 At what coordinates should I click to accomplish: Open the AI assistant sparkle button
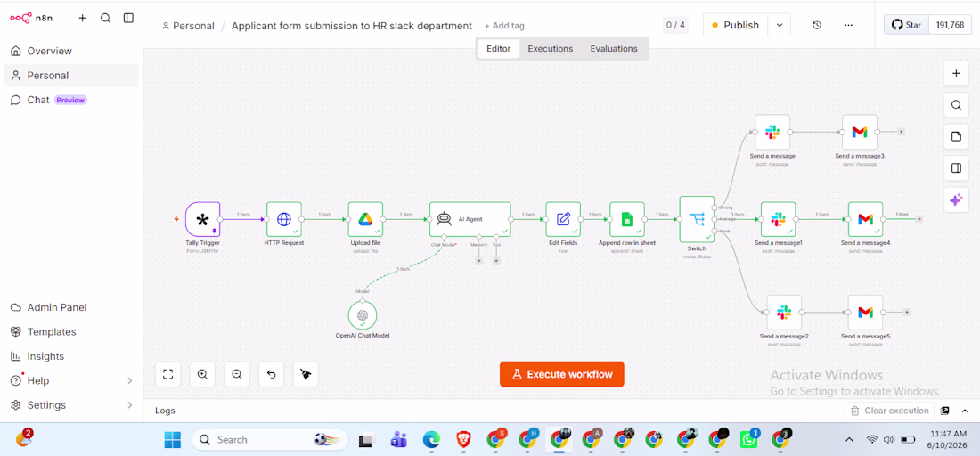click(956, 199)
